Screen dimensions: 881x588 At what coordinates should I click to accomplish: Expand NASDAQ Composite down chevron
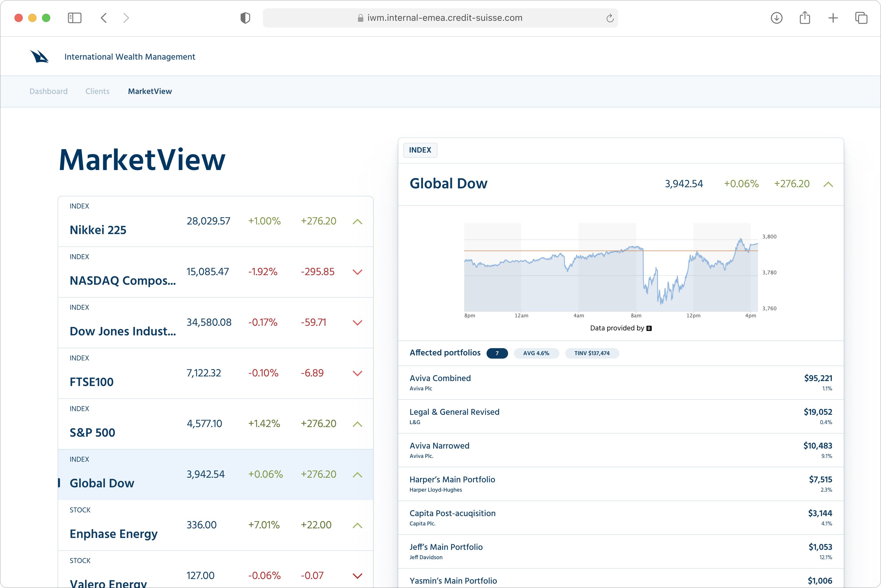tap(357, 272)
